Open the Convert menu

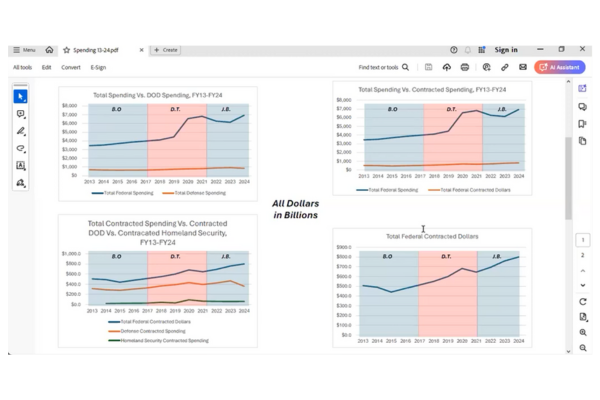click(x=71, y=68)
